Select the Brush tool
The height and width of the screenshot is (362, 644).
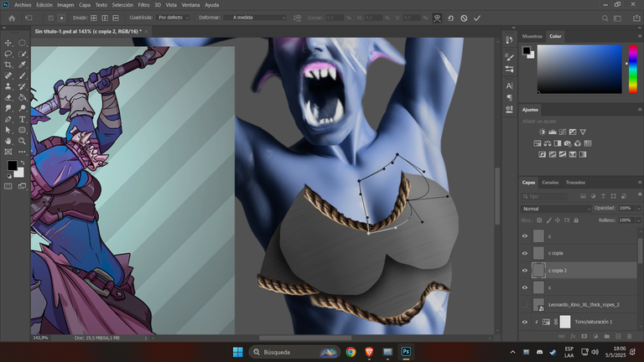[22, 75]
